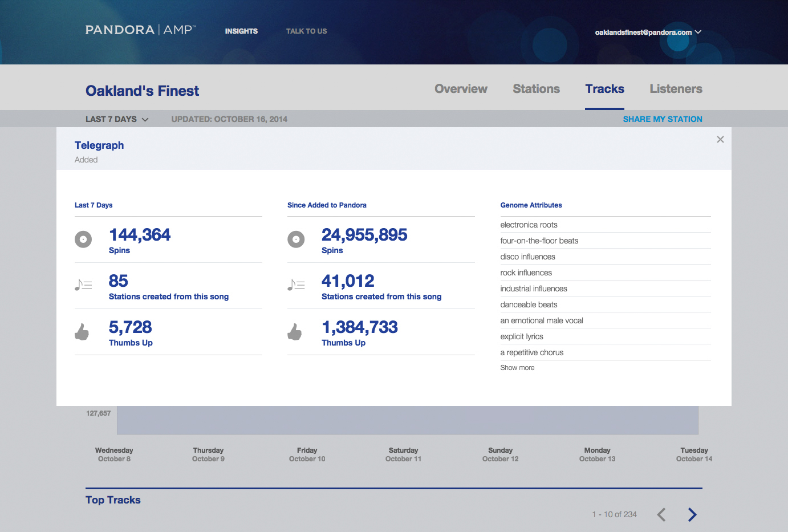788x532 pixels.
Task: Click the spins chart bar area
Action: (408, 420)
